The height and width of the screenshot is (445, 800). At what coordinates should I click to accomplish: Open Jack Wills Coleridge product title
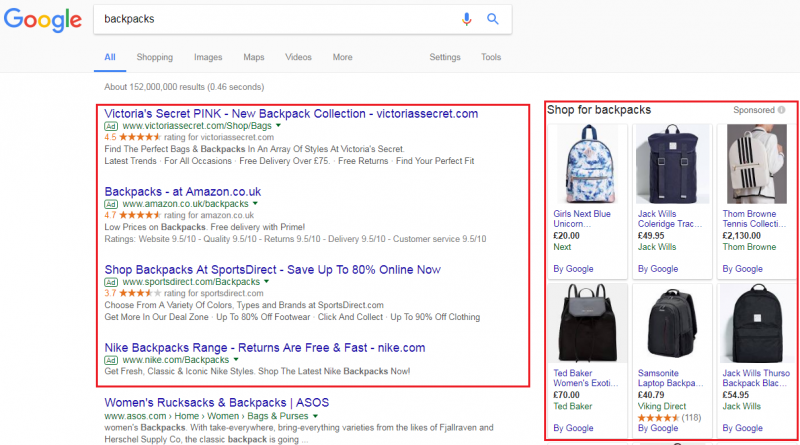pyautogui.click(x=670, y=219)
